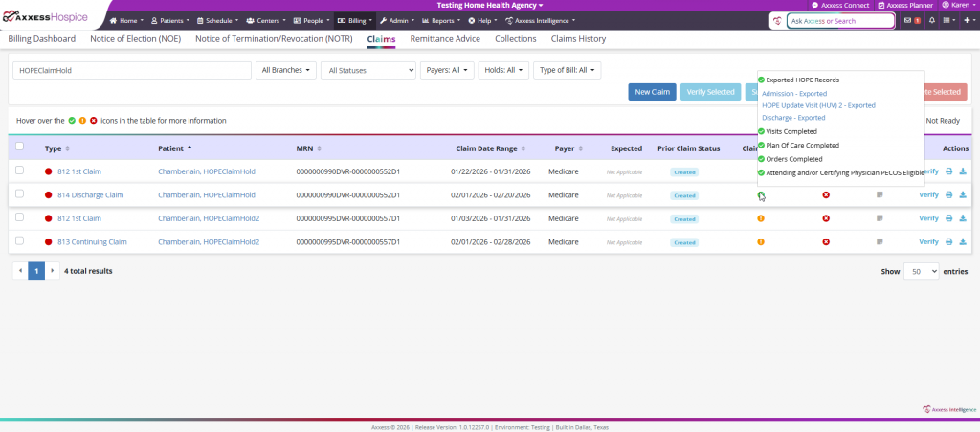Check the box for the 814 Discharge Claim row
Viewport: 980px width, 432px height.
pyautogui.click(x=20, y=194)
